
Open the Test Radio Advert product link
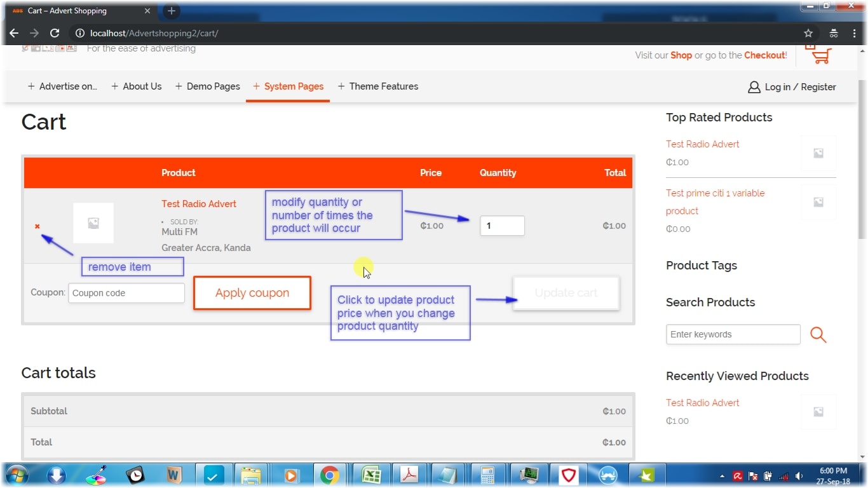point(198,204)
